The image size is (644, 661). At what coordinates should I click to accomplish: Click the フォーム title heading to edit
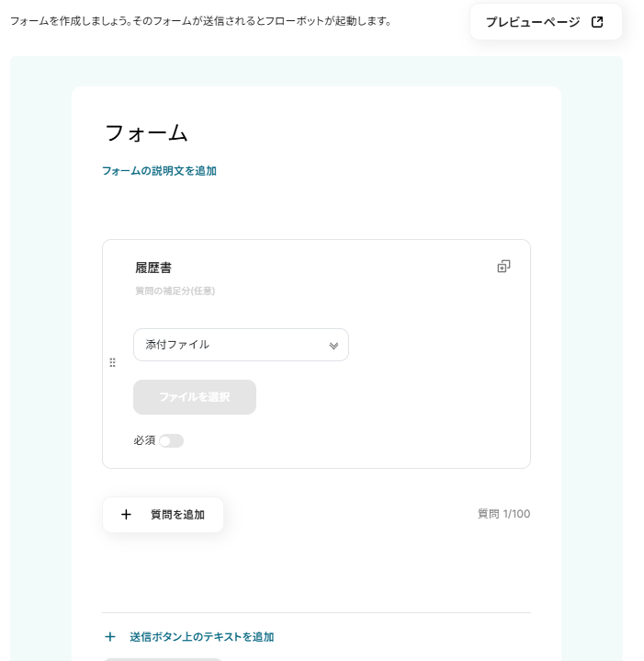(147, 133)
